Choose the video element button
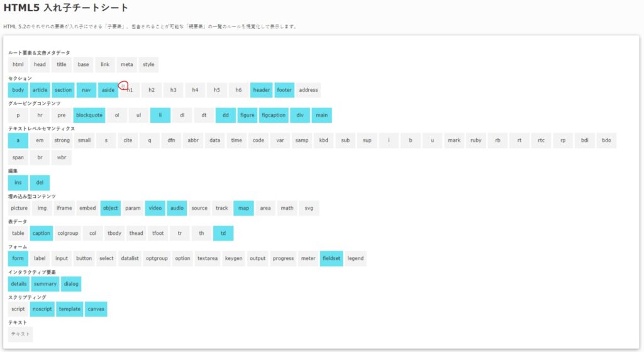 tap(155, 208)
